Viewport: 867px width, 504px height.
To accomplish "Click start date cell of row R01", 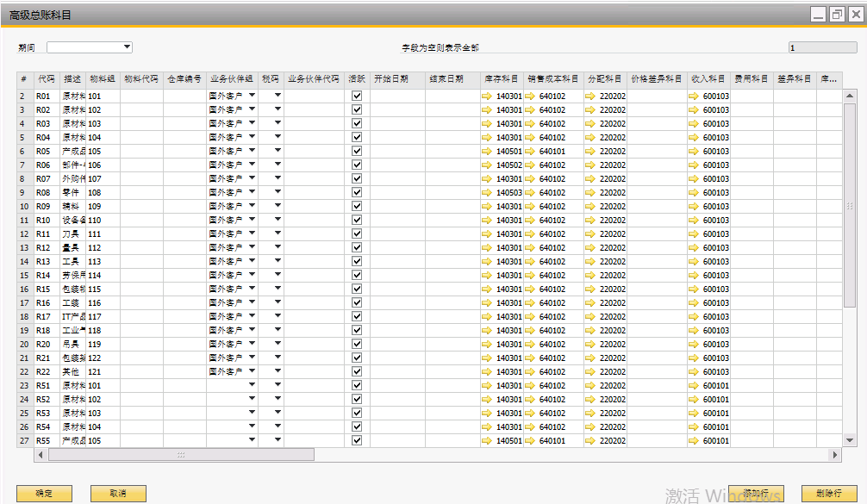I will click(x=397, y=96).
